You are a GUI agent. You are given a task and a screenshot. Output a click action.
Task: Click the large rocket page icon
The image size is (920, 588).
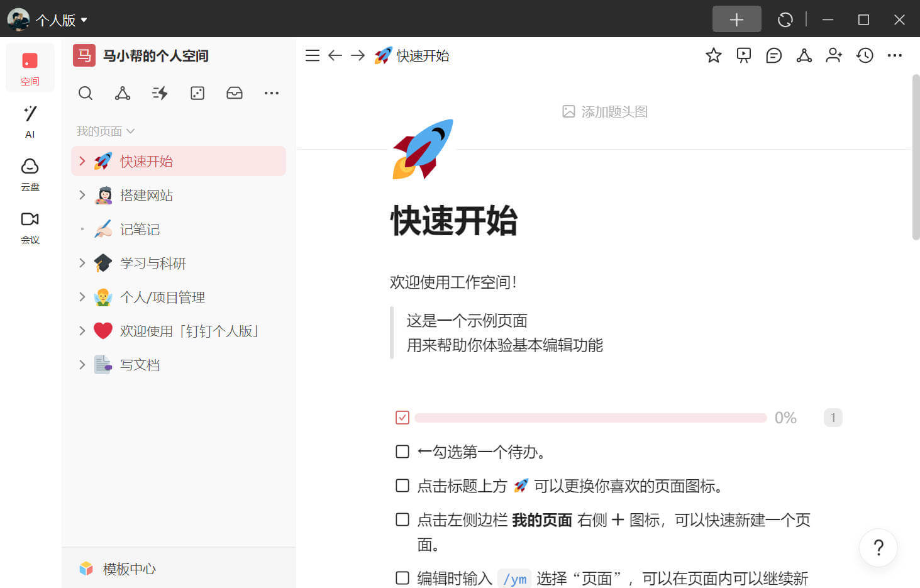tap(423, 149)
